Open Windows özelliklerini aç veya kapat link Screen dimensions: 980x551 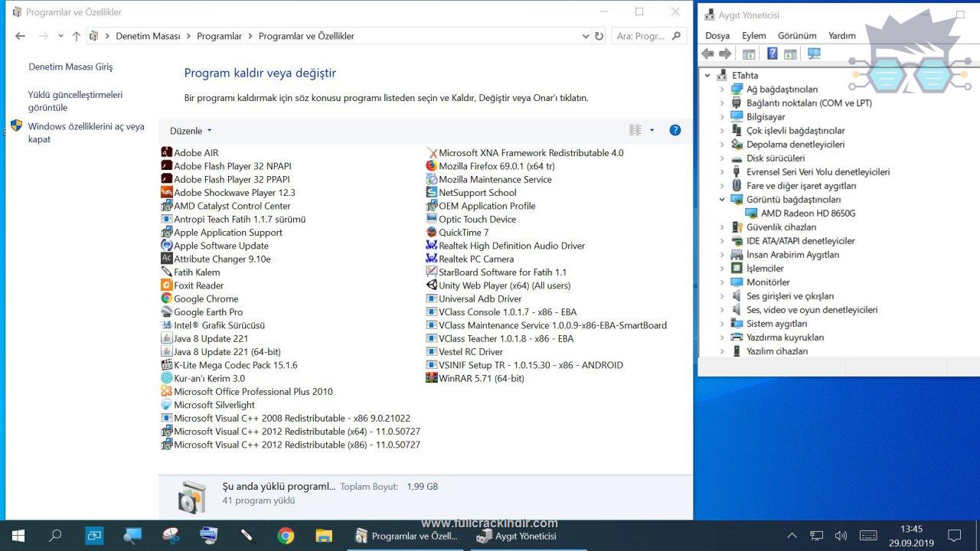point(86,132)
